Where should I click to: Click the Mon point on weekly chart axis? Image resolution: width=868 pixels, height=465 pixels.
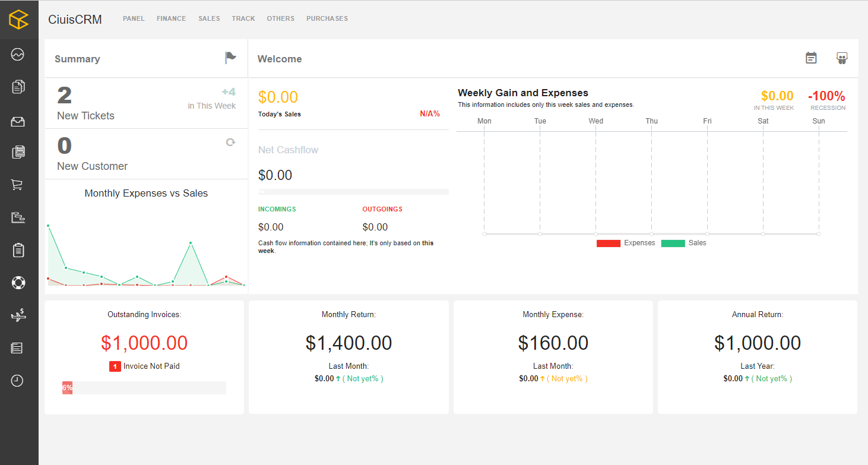(x=484, y=234)
